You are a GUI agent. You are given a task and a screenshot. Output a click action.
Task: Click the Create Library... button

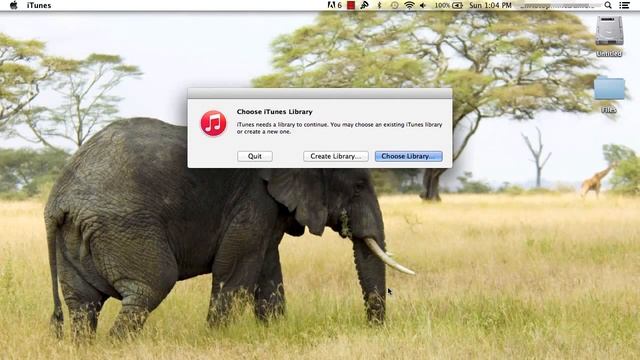pos(336,156)
